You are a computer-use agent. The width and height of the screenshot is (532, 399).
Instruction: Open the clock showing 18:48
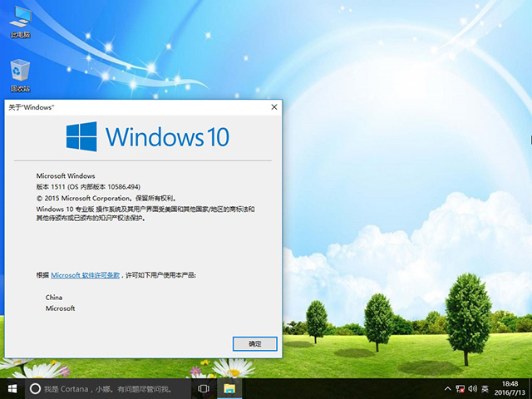click(x=509, y=383)
